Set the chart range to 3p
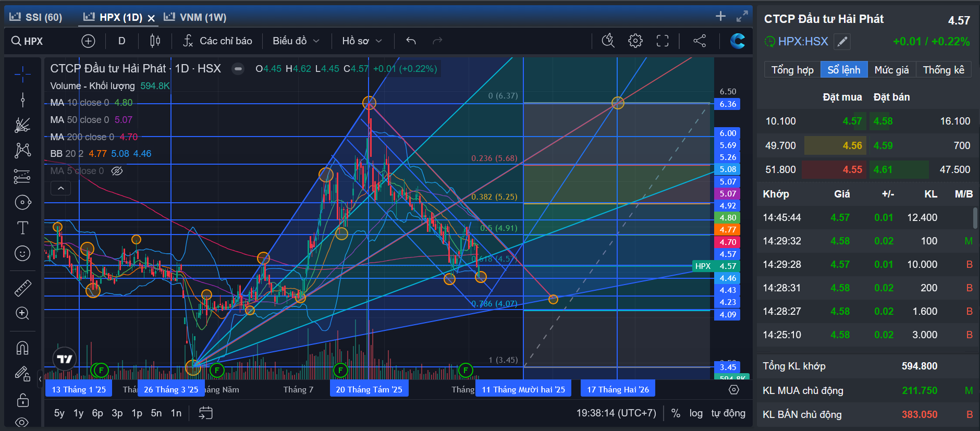The width and height of the screenshot is (980, 431). pyautogui.click(x=117, y=413)
